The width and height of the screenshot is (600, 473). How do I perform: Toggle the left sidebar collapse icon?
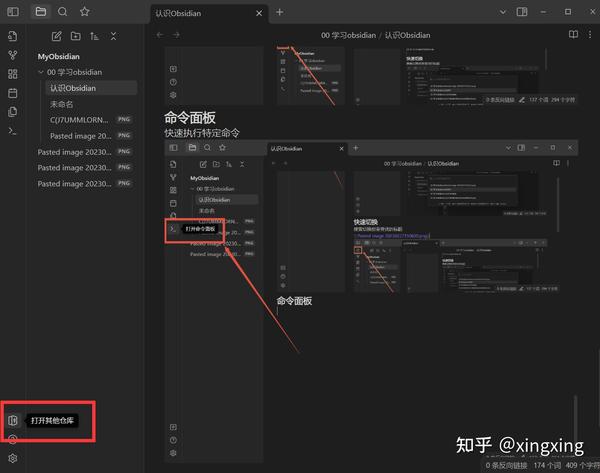(13, 12)
